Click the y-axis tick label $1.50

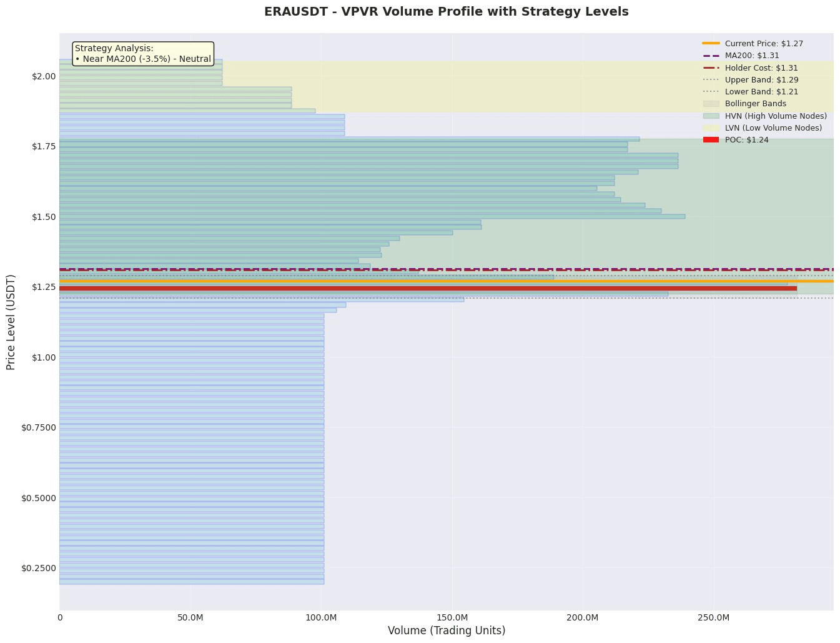44,217
